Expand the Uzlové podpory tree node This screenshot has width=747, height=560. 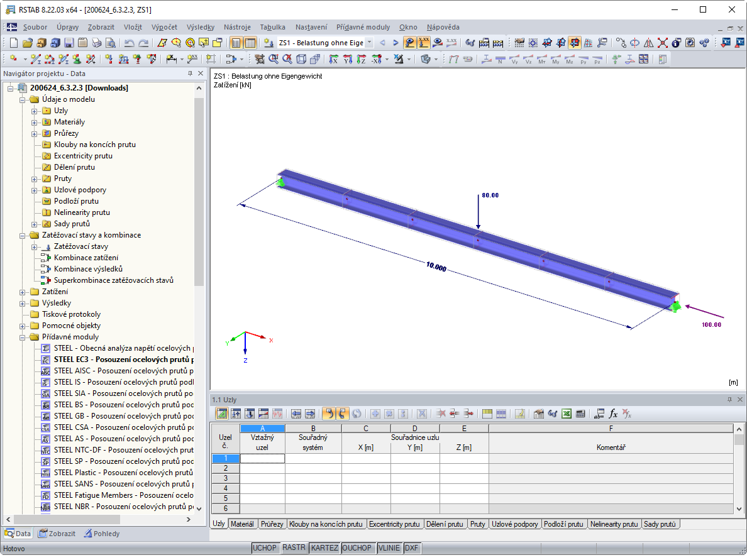pos(35,190)
